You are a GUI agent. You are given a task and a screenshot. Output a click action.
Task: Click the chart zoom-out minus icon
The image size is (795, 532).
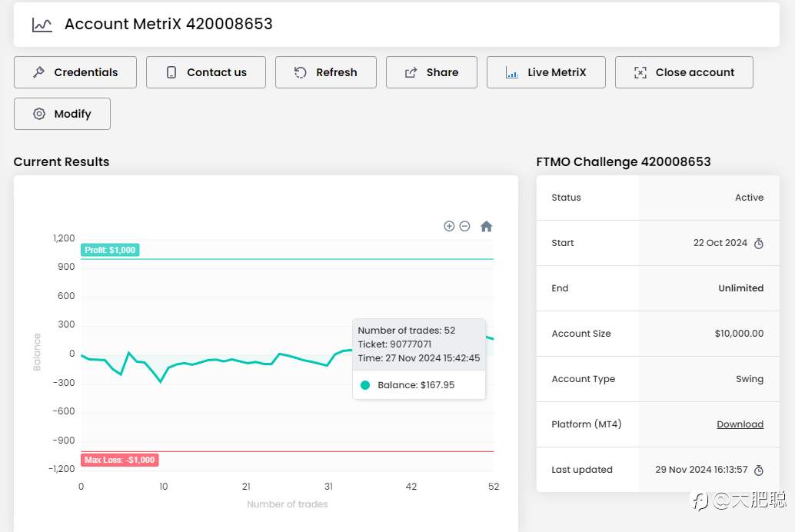pyautogui.click(x=464, y=226)
